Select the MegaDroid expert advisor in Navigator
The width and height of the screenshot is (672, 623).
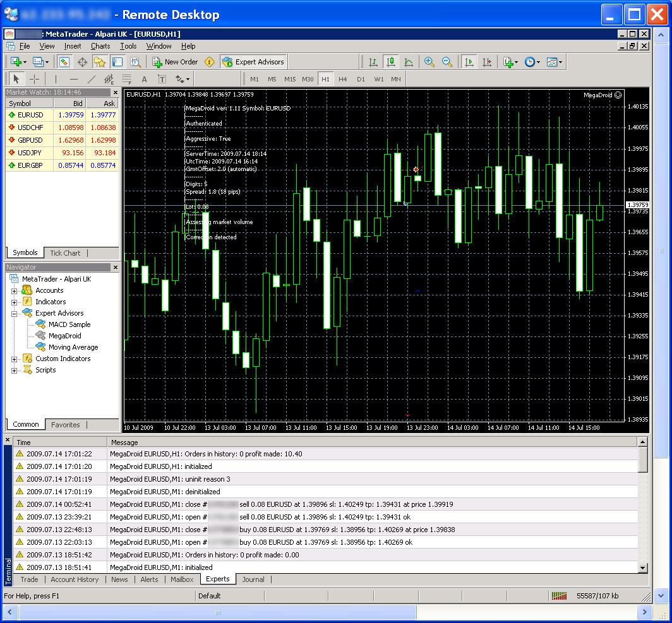(64, 336)
